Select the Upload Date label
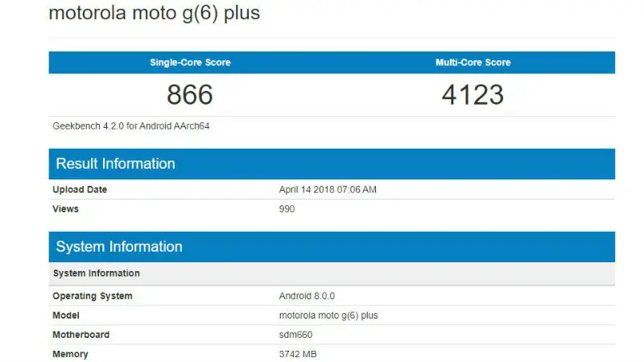Viewport: 644px width, 362px height. (80, 190)
